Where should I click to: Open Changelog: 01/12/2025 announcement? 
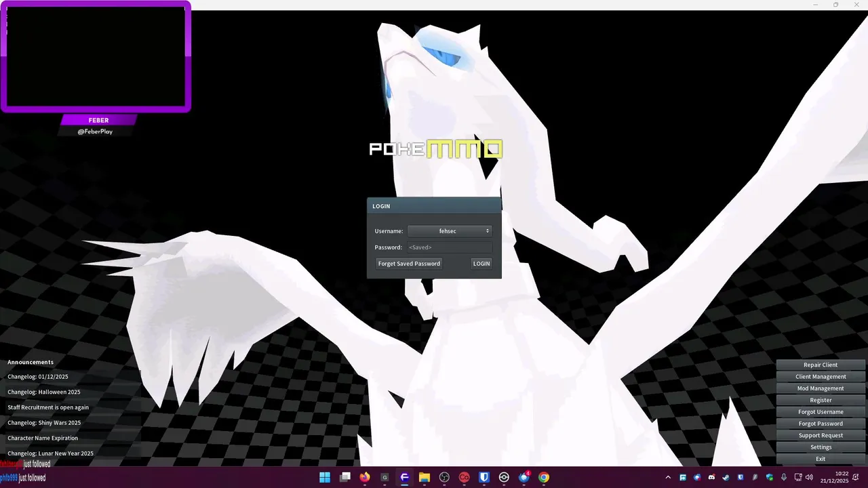tap(38, 377)
